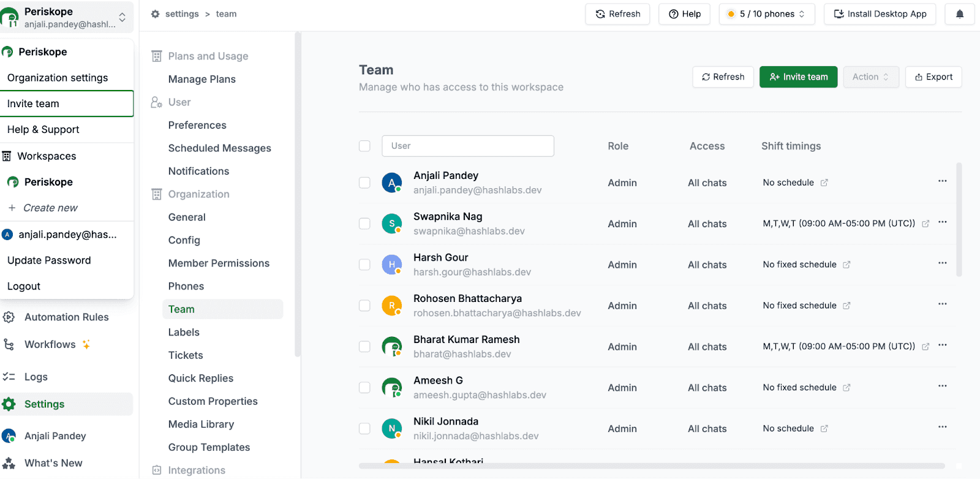Click the notification bell icon
The height and width of the screenshot is (479, 980).
tap(960, 14)
